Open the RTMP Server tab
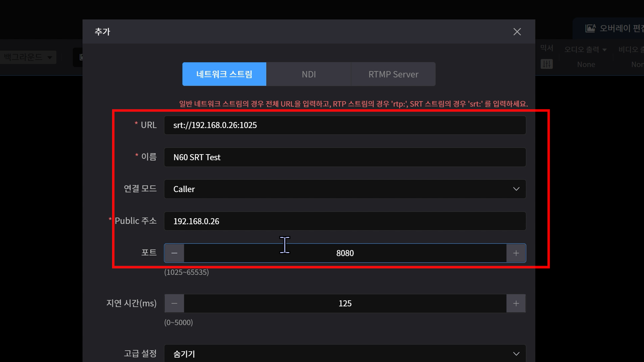The width and height of the screenshot is (644, 362). [393, 74]
